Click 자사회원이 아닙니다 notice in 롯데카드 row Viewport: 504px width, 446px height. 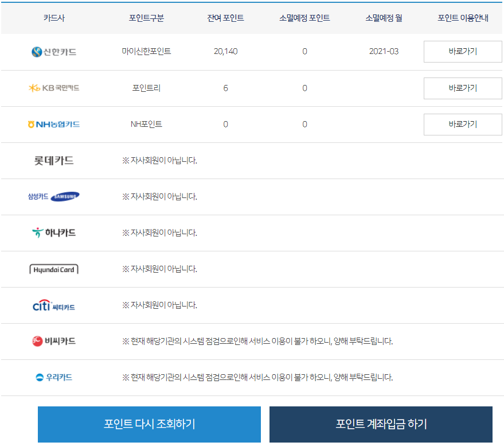point(159,160)
